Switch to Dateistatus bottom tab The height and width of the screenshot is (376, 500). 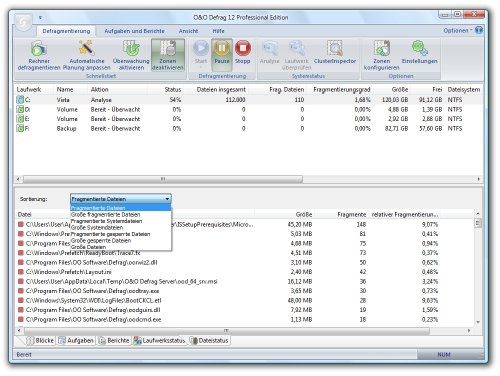[209, 340]
